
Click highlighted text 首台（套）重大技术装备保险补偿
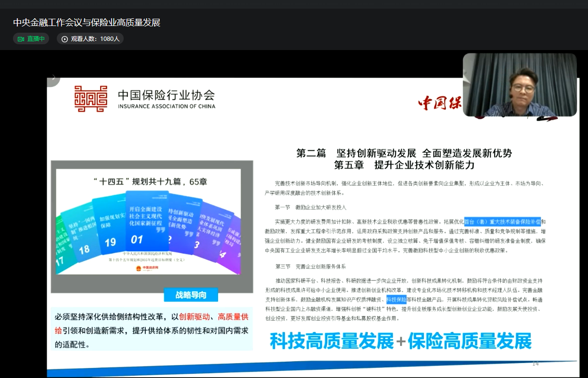coord(502,222)
